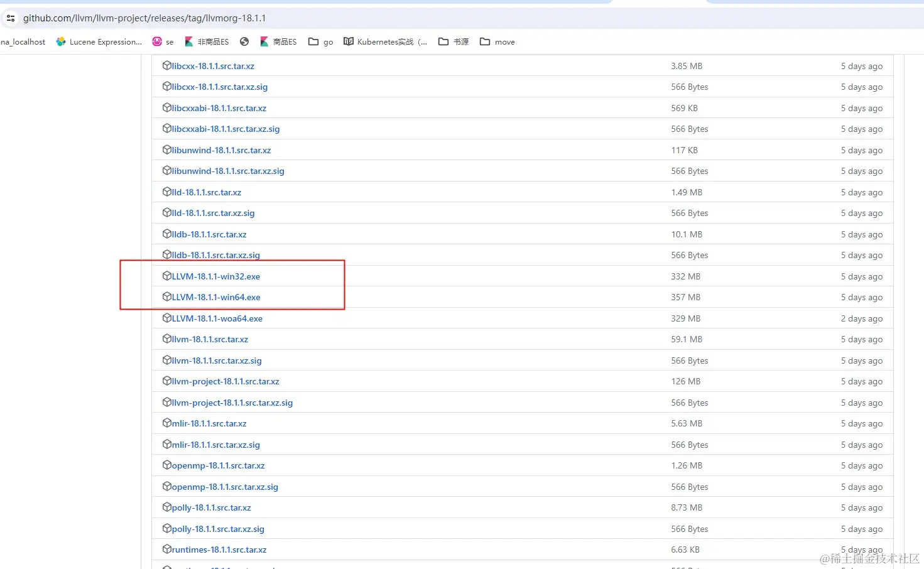This screenshot has width=924, height=569.
Task: Download LLVM-18.1.1-win32.exe installer
Action: click(x=216, y=276)
